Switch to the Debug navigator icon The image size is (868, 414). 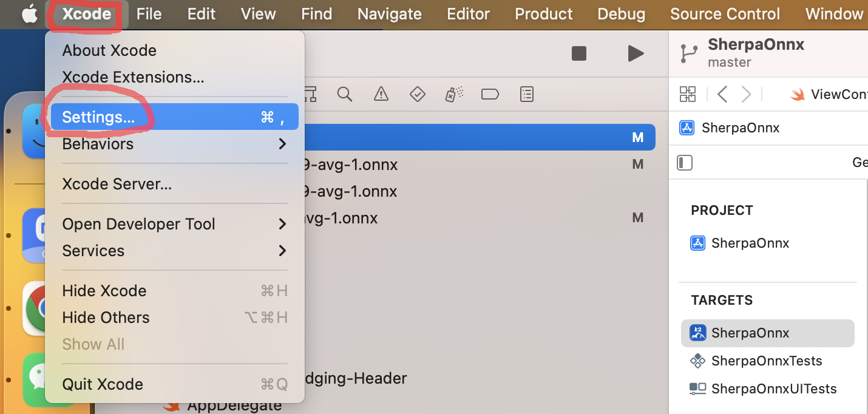(453, 94)
